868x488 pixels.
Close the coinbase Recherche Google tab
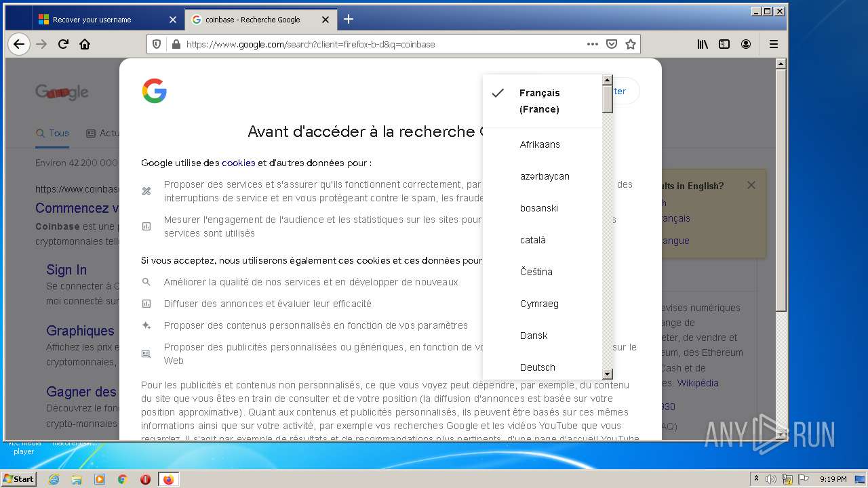click(x=325, y=20)
